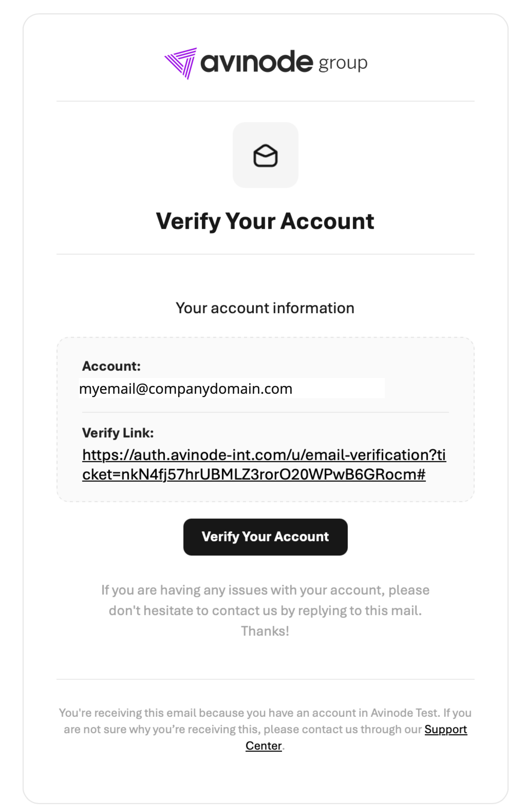
Task: Click the "If you are having any issues" line
Action: click(x=265, y=590)
